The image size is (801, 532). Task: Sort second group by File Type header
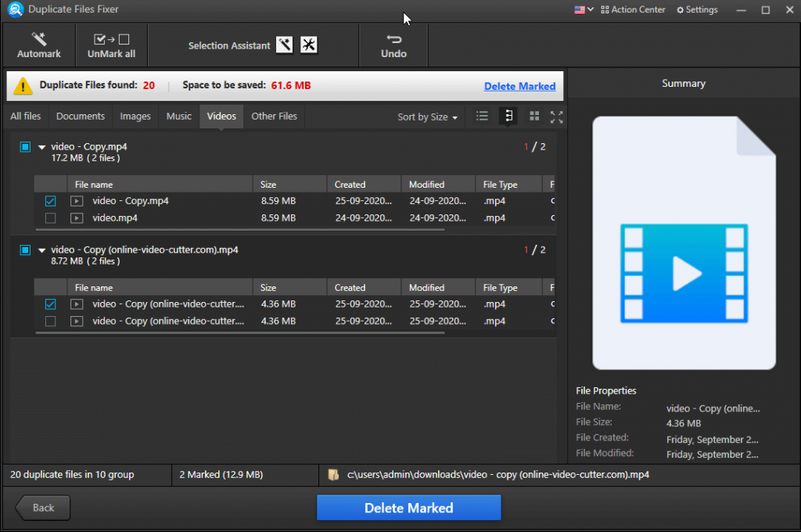[508, 288]
